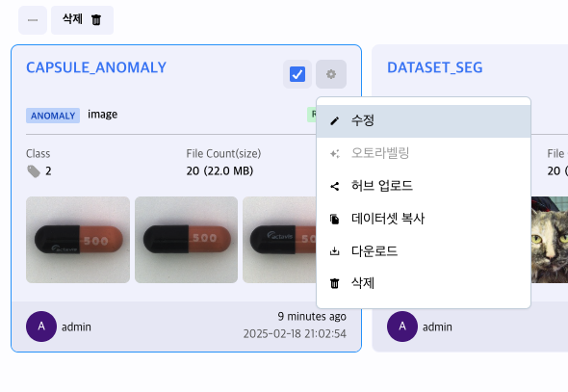Click the 삭제 button in top toolbar
The height and width of the screenshot is (392, 568).
pyautogui.click(x=82, y=20)
